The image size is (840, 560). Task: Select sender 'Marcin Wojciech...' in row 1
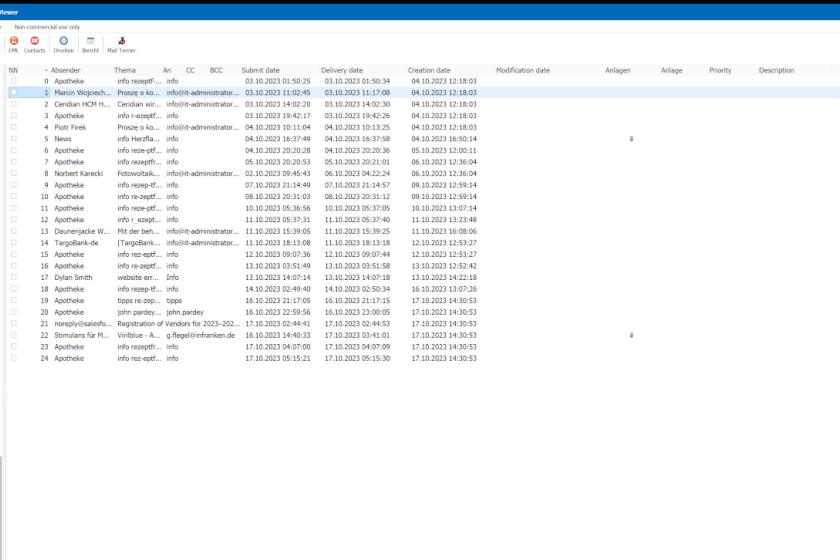click(x=82, y=93)
